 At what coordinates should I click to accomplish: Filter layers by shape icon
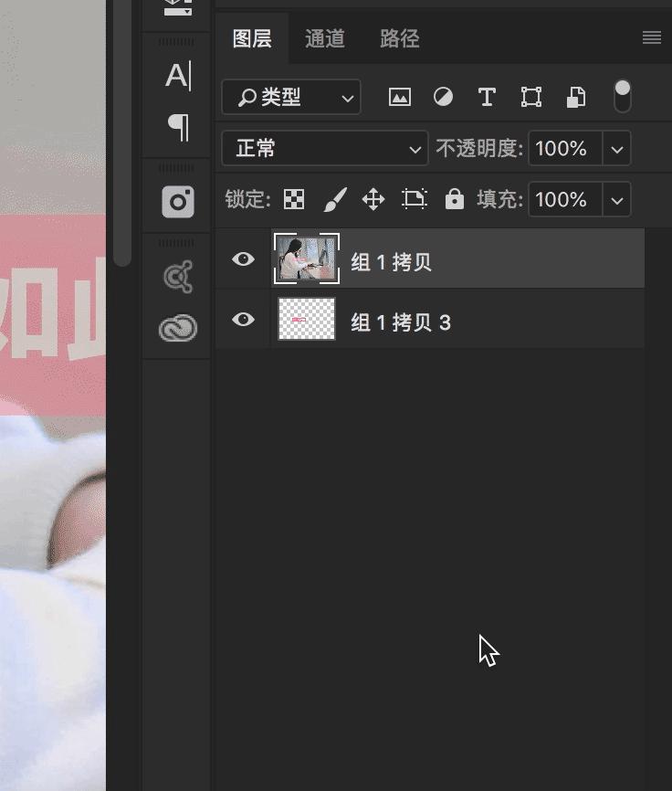pos(530,97)
